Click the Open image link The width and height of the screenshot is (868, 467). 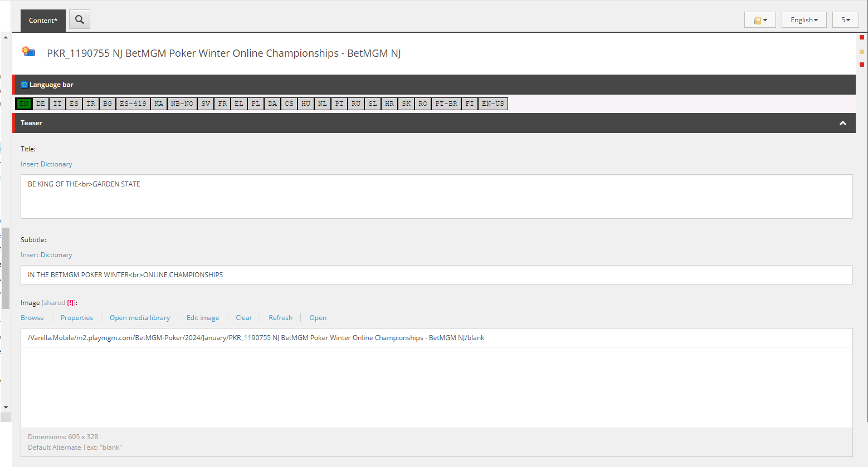click(318, 318)
